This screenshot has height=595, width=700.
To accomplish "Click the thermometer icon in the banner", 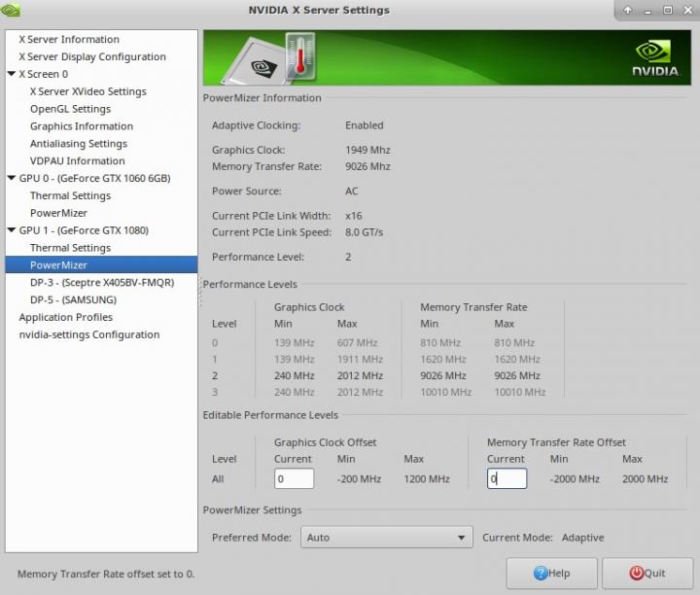I will point(300,56).
